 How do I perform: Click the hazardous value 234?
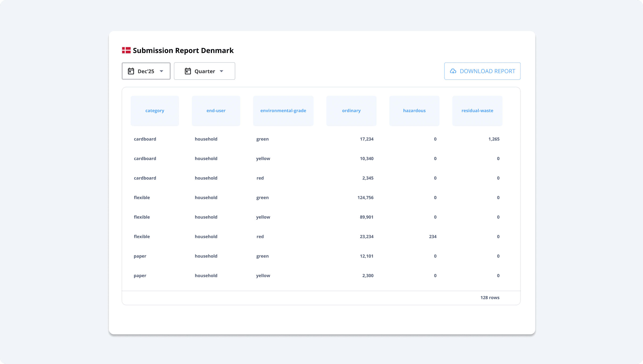tap(433, 237)
